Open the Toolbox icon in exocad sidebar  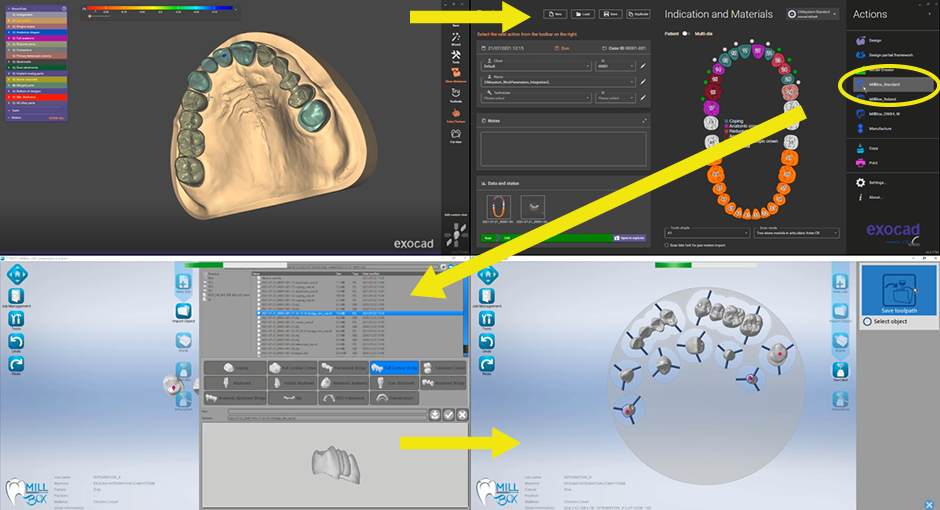[x=456, y=94]
